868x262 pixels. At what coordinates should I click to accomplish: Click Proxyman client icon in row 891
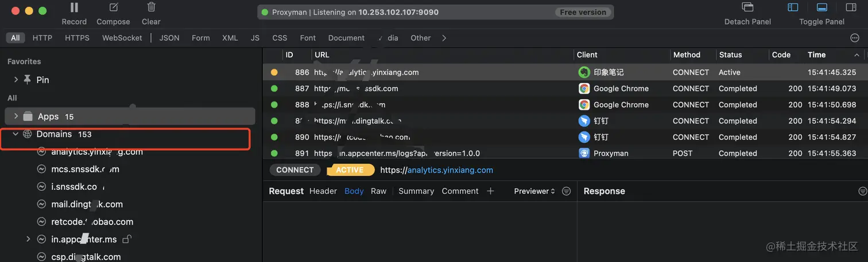(584, 153)
